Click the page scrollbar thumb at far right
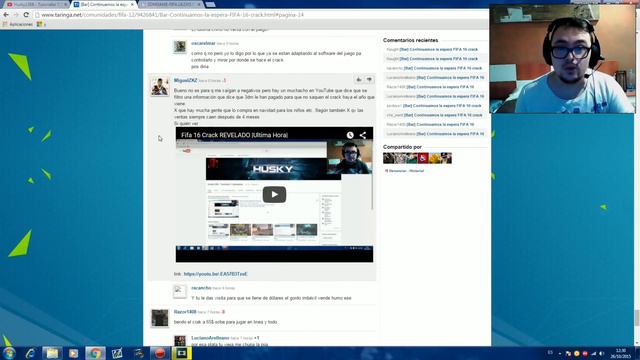The width and height of the screenshot is (640, 360). point(637,318)
